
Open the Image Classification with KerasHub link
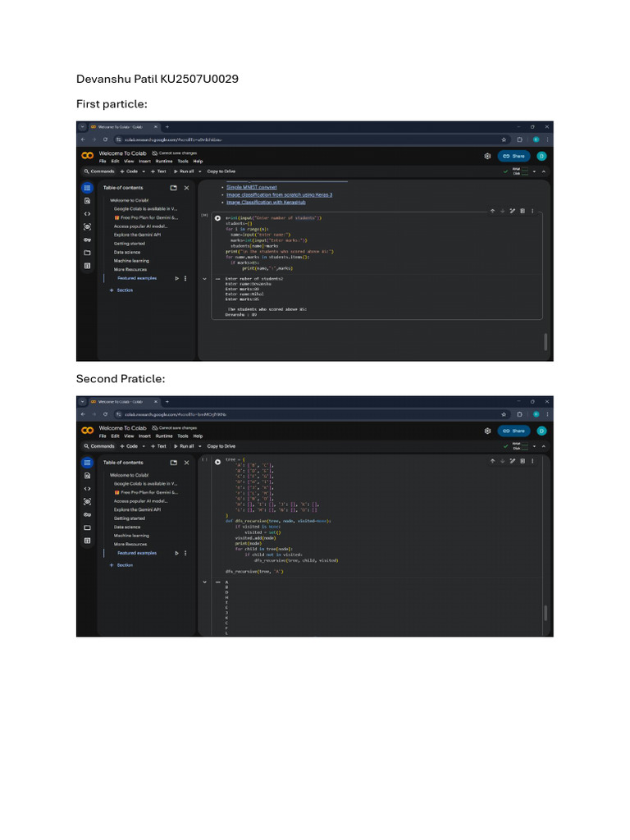(x=266, y=202)
